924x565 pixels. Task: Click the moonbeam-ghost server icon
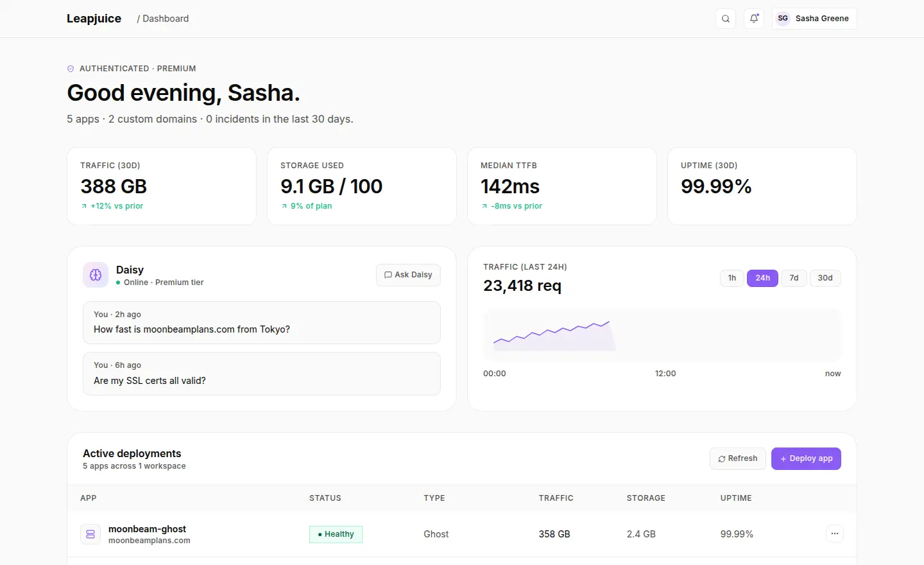[x=90, y=534]
